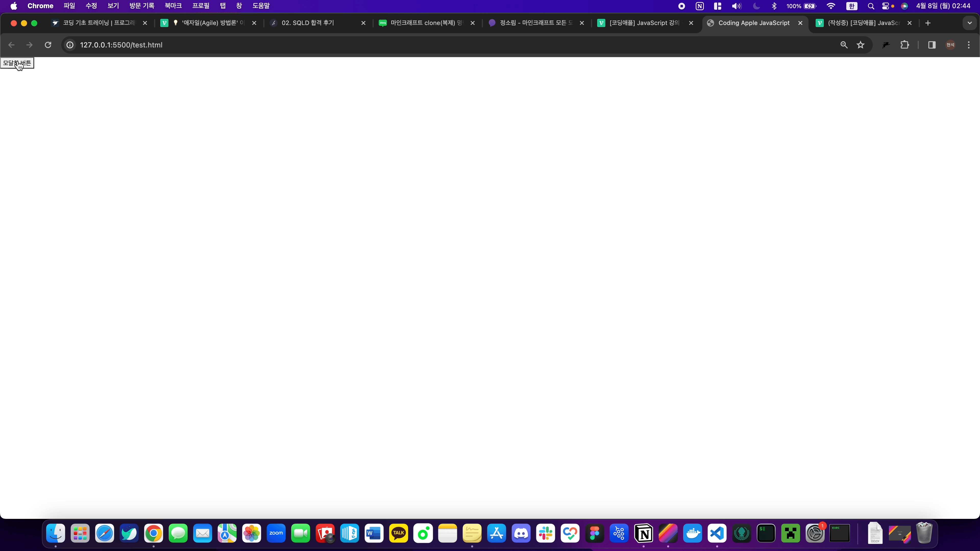Open the volume control in menu bar
This screenshot has height=551, width=980.
point(736,6)
